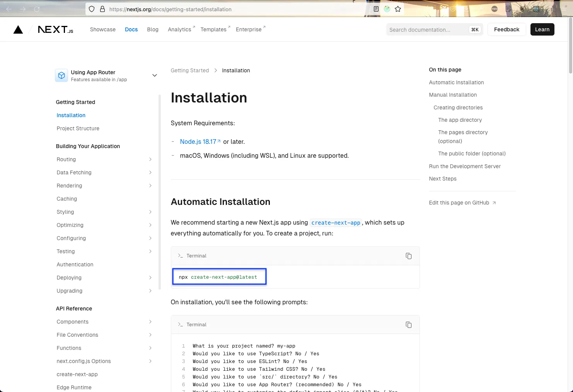Expand the Rendering section
Image resolution: width=573 pixels, height=392 pixels.
pyautogui.click(x=150, y=186)
